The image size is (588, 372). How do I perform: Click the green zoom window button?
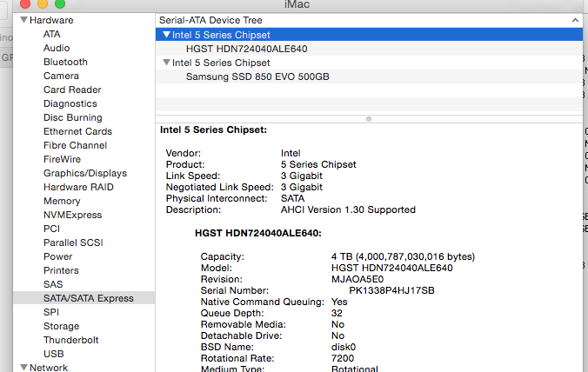tap(60, 3)
